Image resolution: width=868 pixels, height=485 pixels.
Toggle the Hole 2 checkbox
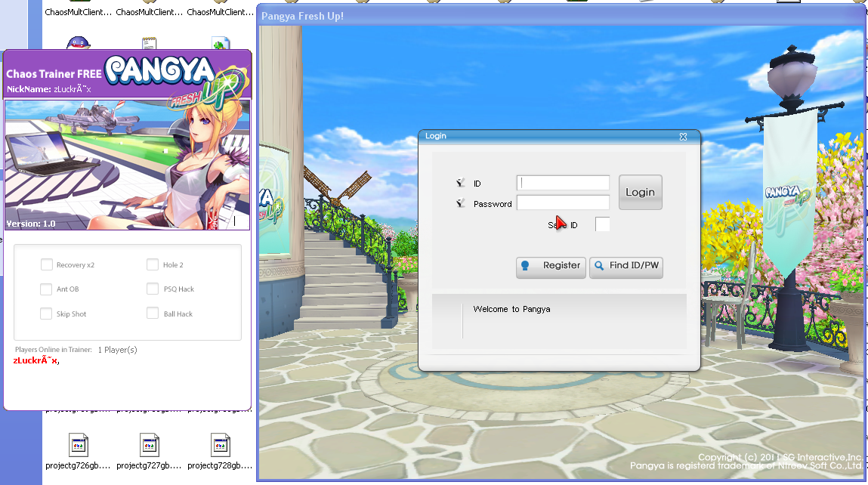click(x=153, y=264)
